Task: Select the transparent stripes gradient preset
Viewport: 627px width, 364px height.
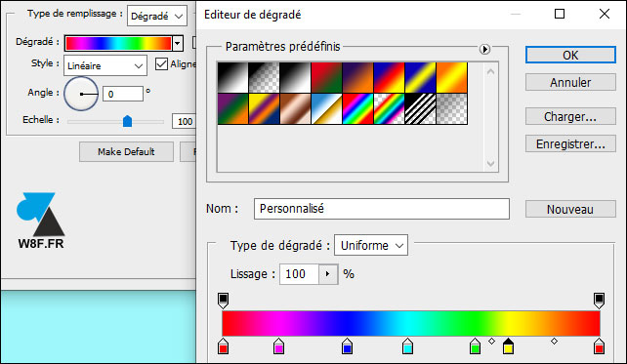Action: click(420, 109)
